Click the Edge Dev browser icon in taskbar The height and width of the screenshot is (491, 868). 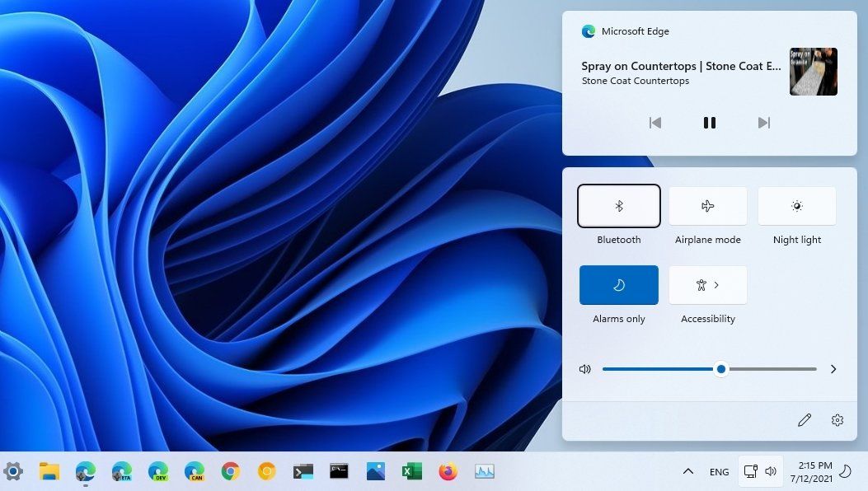pos(157,471)
